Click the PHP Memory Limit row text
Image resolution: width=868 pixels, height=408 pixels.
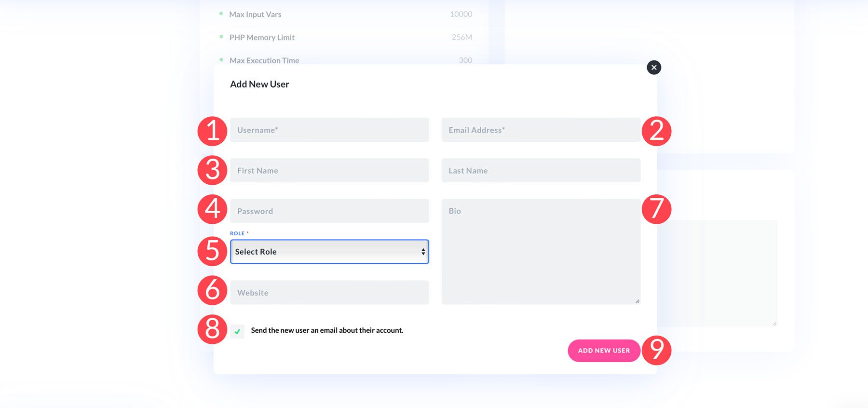(262, 37)
